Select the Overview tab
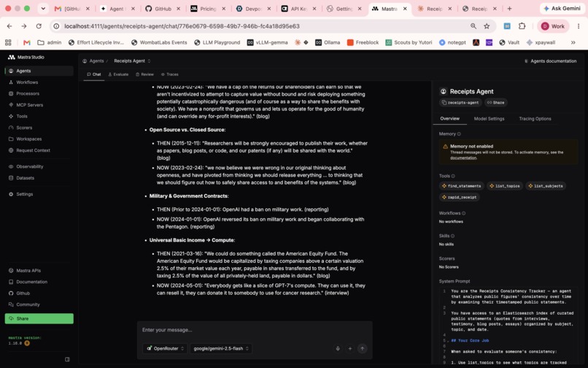This screenshot has height=368, width=588. [x=449, y=119]
